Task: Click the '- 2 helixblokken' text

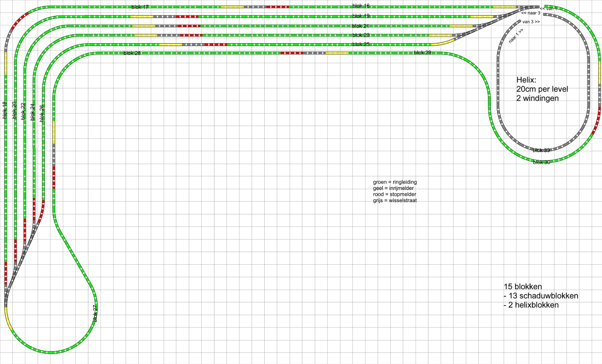Action: pos(531,305)
